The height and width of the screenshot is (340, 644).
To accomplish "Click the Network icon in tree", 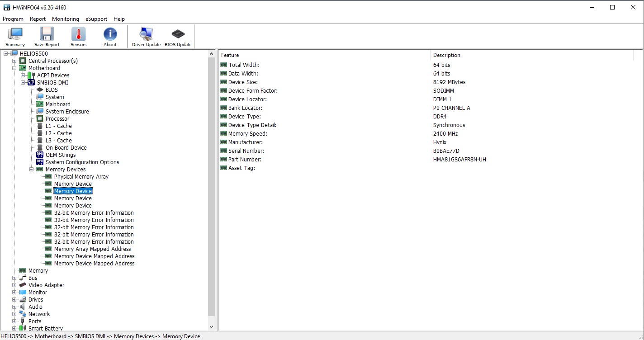I will pos(23,314).
